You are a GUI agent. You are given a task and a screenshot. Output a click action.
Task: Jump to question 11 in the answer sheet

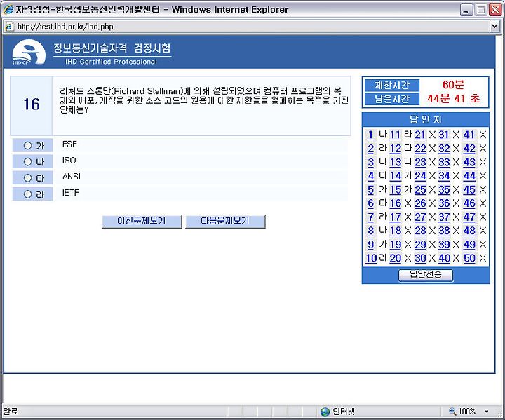[x=395, y=135]
